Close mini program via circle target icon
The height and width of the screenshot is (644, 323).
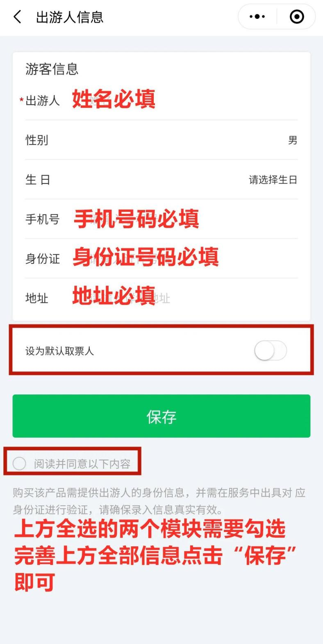click(297, 17)
